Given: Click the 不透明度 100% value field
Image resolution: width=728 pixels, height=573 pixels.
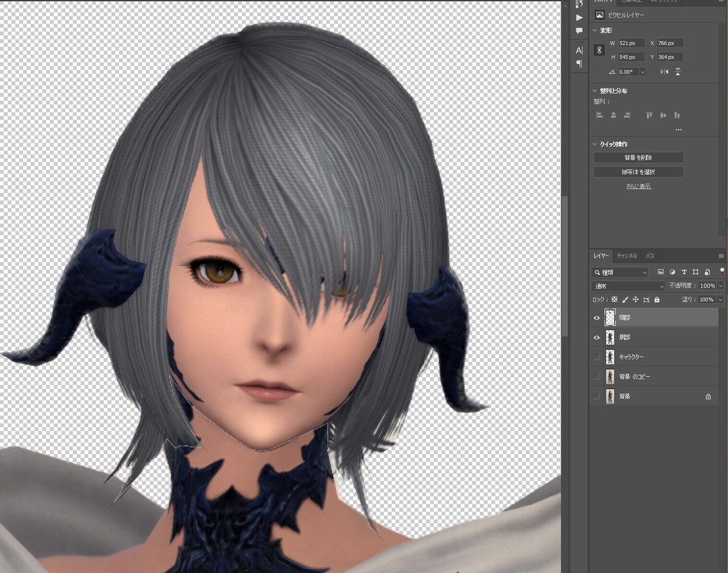Looking at the screenshot, I should coord(707,285).
